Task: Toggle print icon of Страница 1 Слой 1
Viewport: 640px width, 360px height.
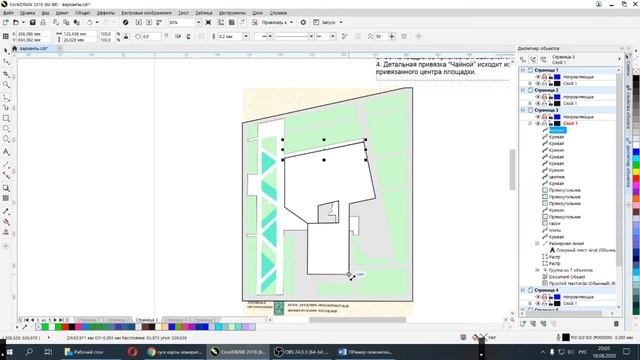Action: (x=544, y=83)
